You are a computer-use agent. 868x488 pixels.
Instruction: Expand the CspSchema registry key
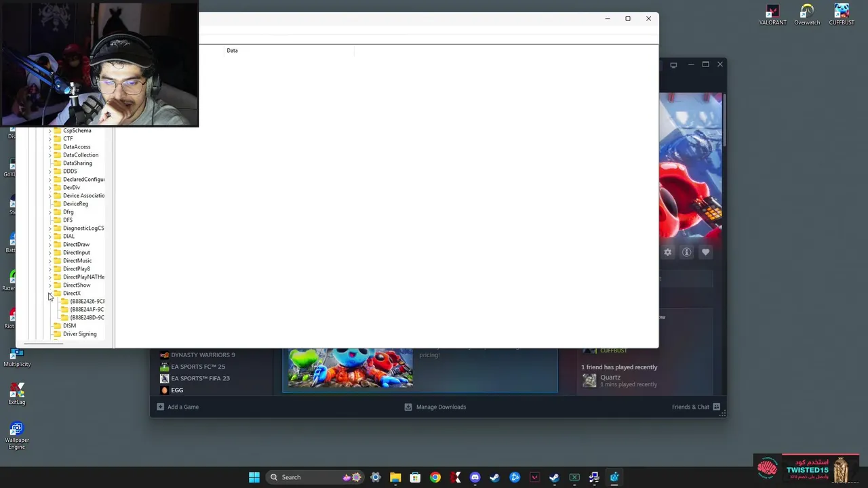50,131
